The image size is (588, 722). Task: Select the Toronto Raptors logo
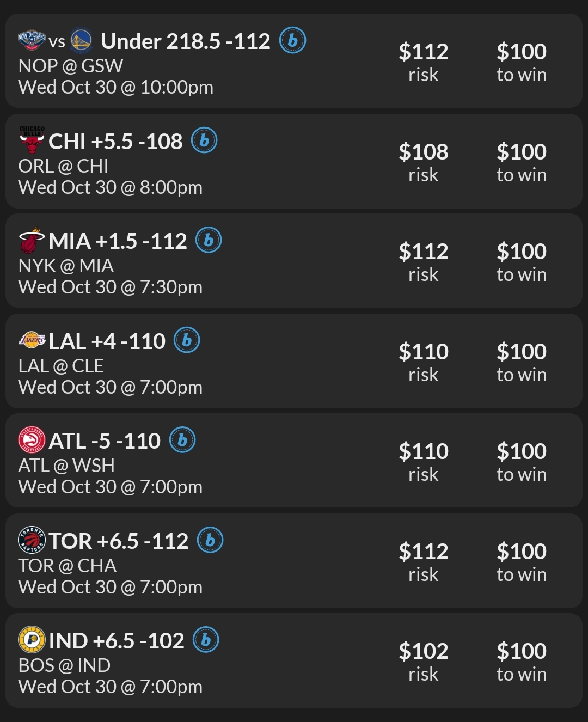click(32, 541)
